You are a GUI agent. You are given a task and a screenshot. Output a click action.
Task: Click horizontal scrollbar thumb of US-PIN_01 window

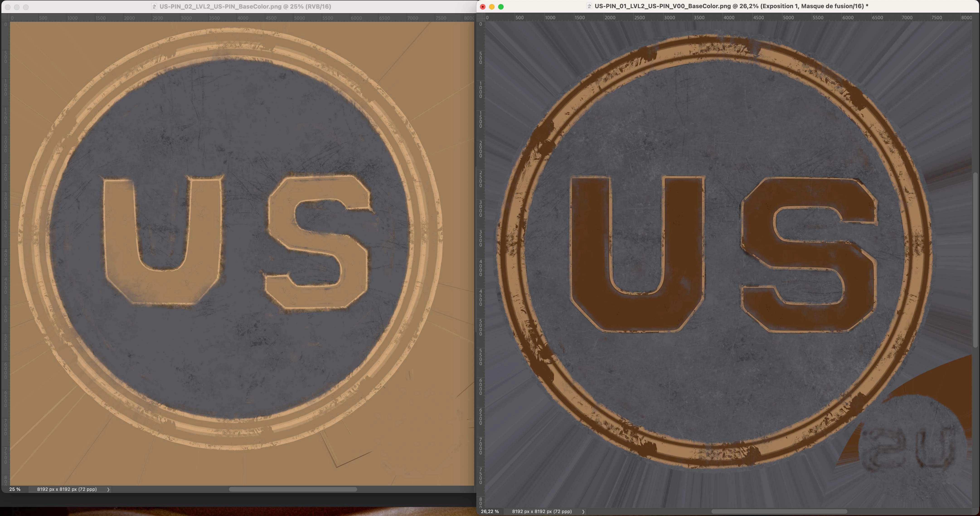(x=779, y=511)
